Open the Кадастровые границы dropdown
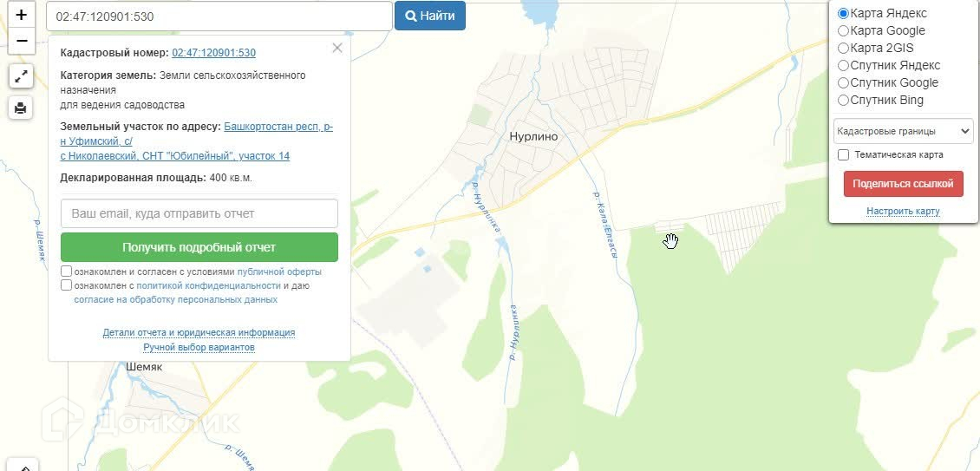 tap(903, 131)
